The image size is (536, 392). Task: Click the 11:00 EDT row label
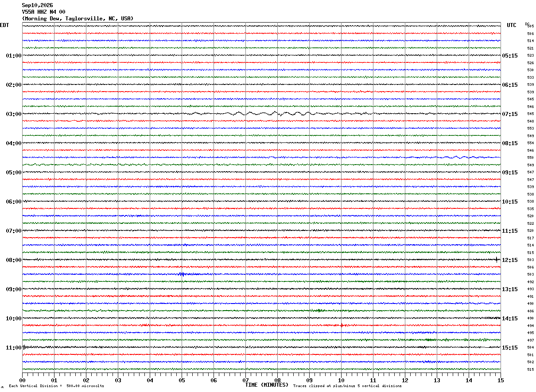click(x=13, y=348)
